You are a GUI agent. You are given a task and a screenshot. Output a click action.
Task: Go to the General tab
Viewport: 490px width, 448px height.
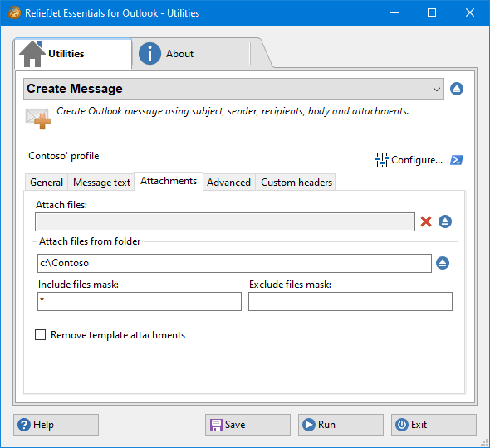click(47, 183)
